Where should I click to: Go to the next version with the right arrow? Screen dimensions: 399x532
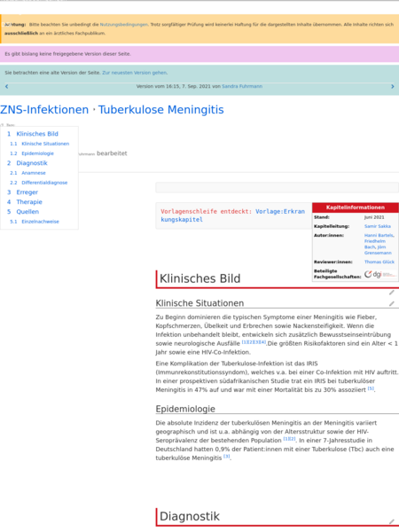click(393, 87)
